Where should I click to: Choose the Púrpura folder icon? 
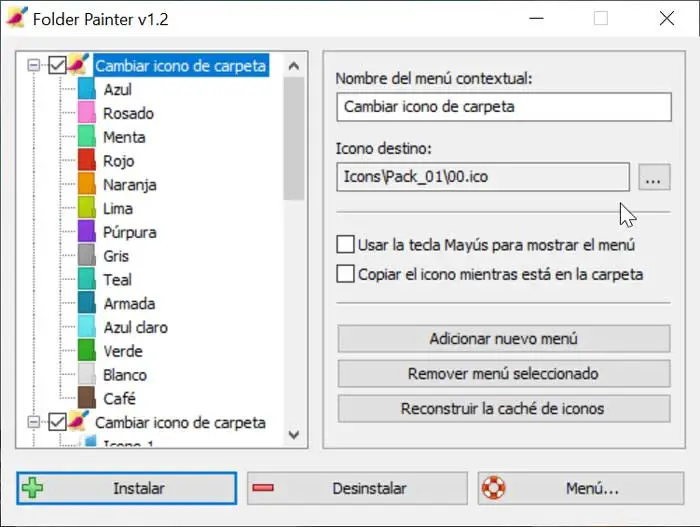(x=87, y=232)
